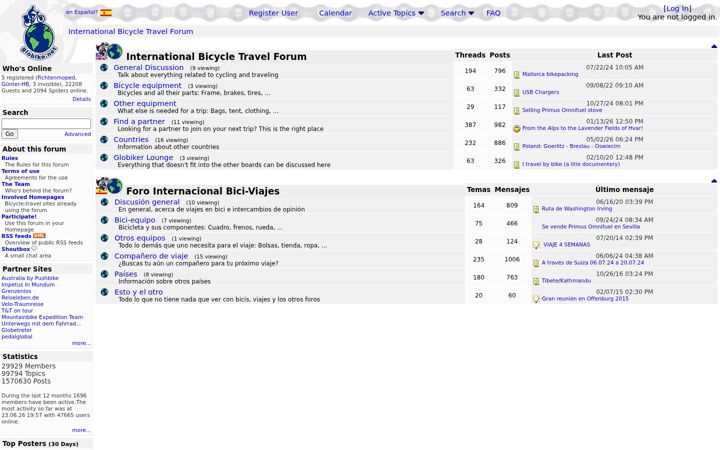Open the Participate! link
720x450 pixels.
tap(19, 217)
